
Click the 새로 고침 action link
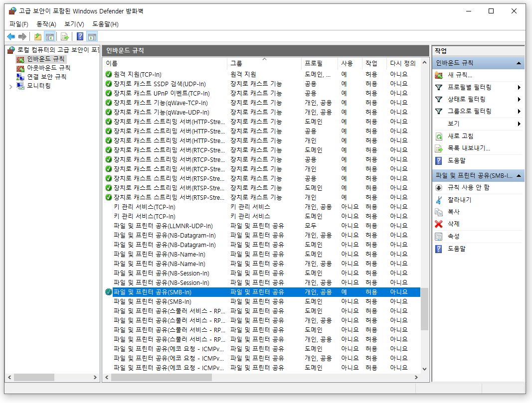[x=460, y=136]
